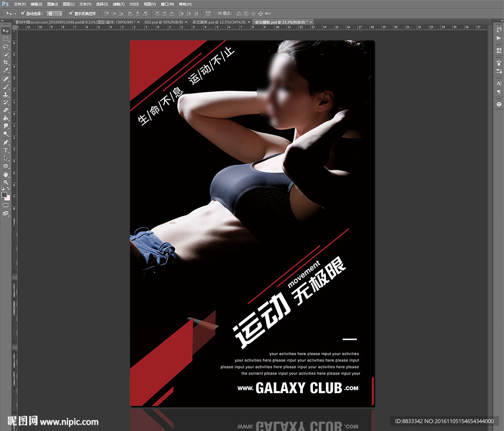Viewport: 504px width, 431px height.
Task: Select the Rectangular Marquee tool
Action: 6,38
